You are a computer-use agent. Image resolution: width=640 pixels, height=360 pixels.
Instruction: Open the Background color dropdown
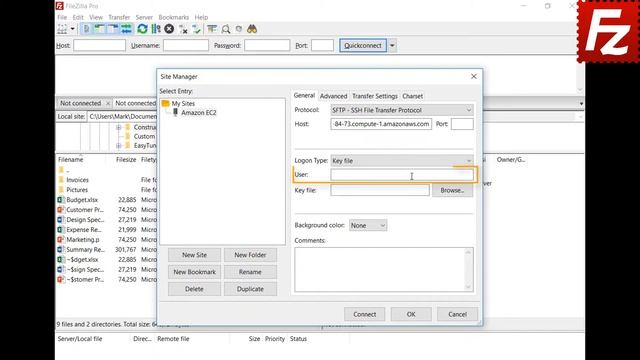coord(368,225)
